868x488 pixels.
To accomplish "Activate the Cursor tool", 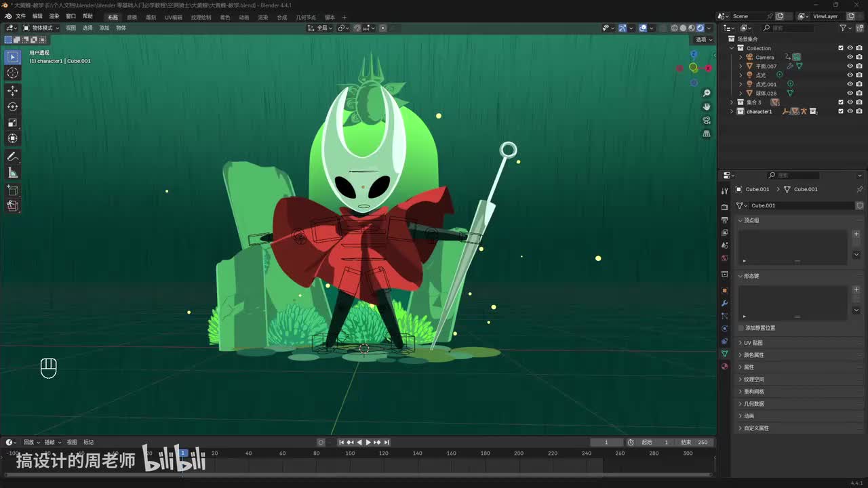I will pyautogui.click(x=13, y=73).
